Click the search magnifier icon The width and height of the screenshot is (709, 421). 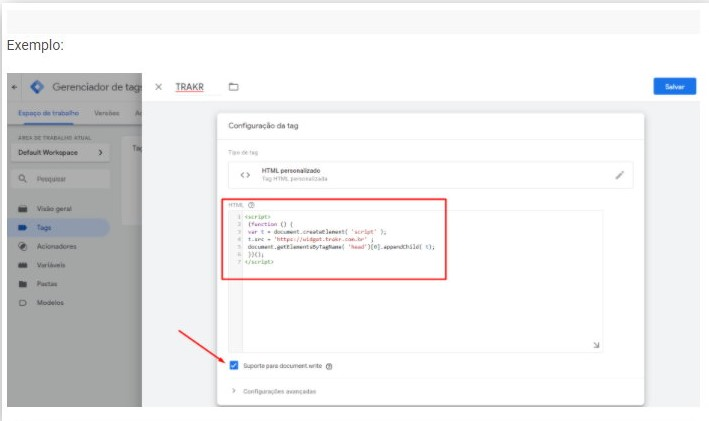(22, 179)
